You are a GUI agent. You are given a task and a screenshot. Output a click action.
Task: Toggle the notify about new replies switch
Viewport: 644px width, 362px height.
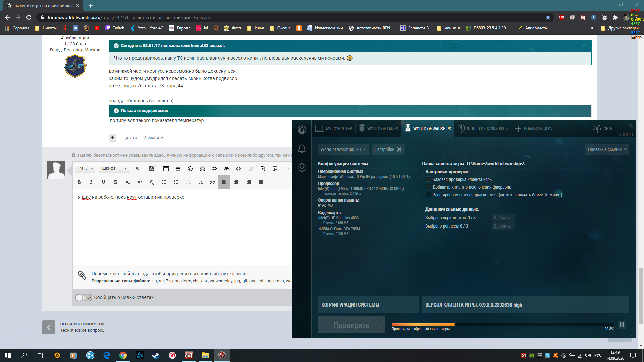tap(84, 298)
